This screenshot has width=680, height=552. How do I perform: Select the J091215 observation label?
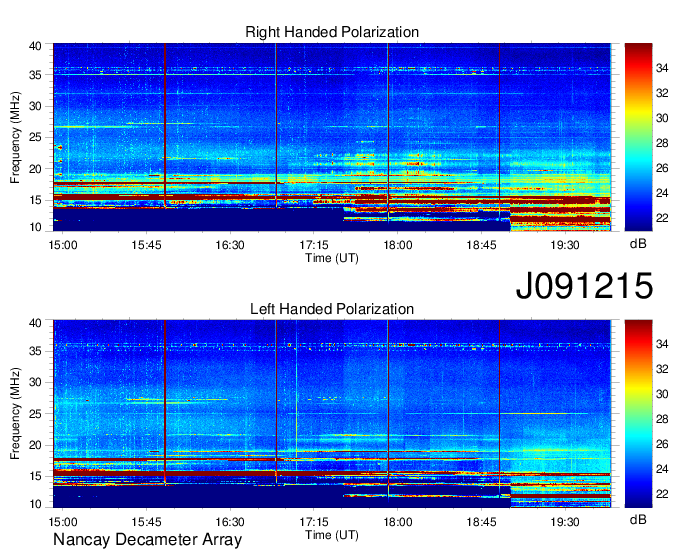[584, 285]
